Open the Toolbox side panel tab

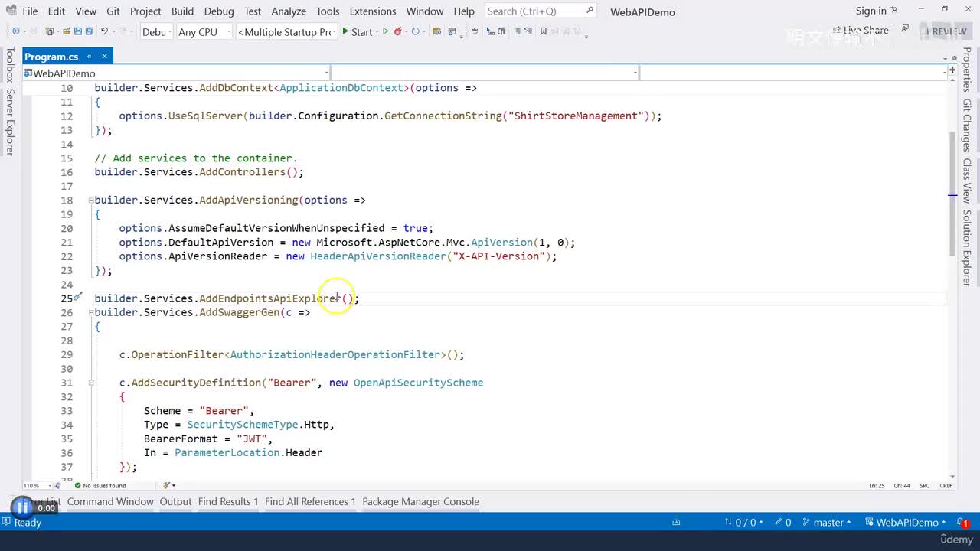click(x=10, y=65)
